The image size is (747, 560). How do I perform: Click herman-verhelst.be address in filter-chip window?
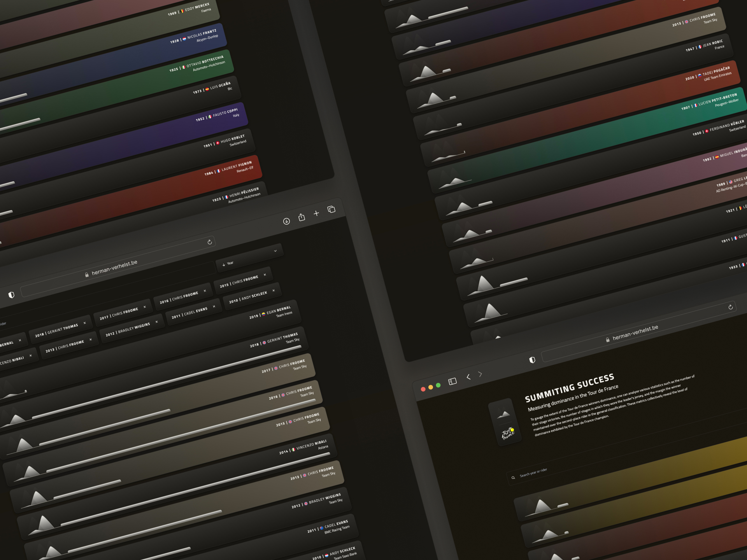tap(114, 267)
